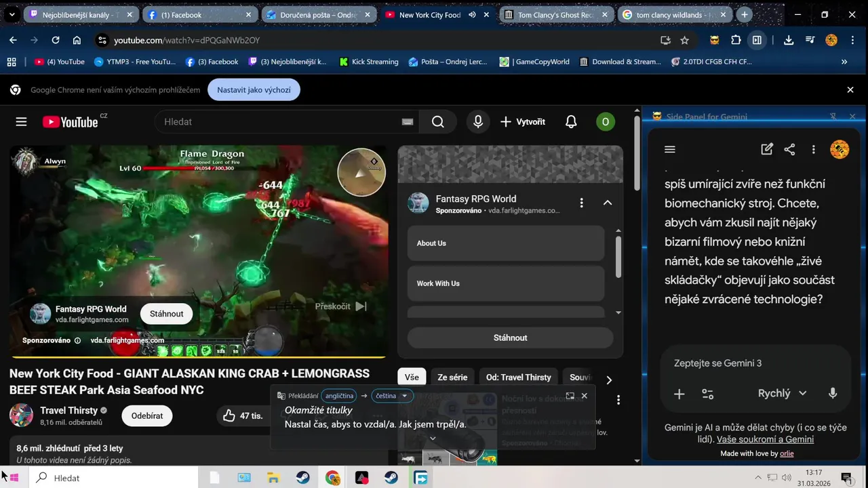Open the tab search dropdown arrow

point(12,14)
